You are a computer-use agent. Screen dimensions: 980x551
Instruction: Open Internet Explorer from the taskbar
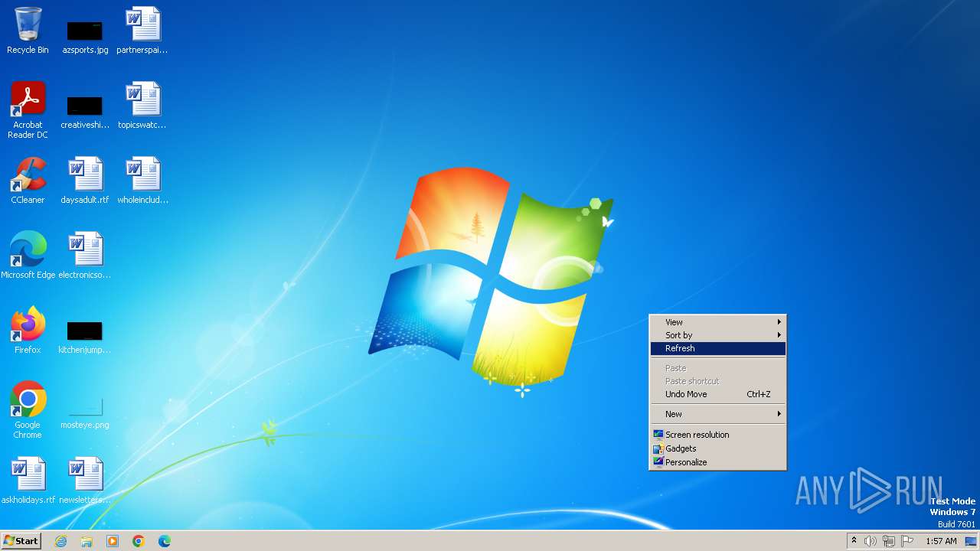point(60,541)
